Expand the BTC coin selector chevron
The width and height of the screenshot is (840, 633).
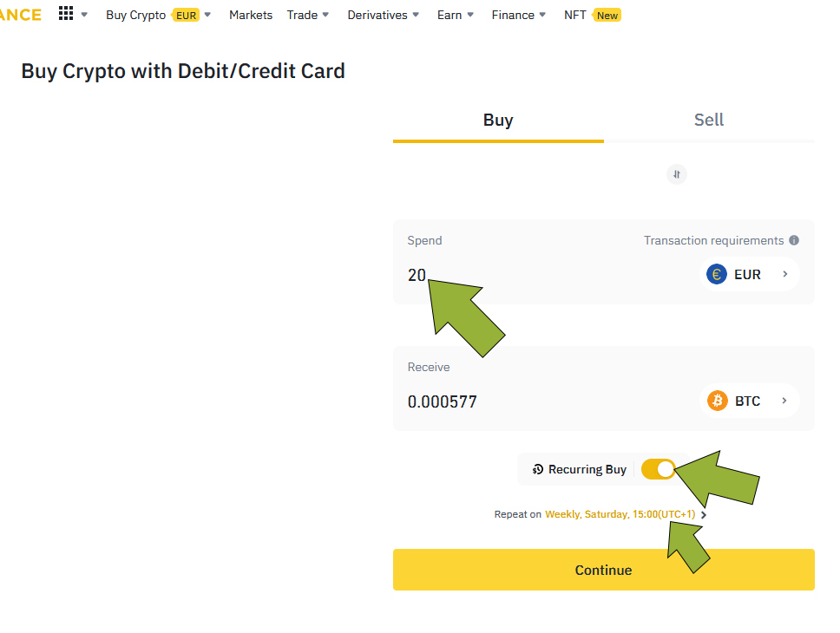tap(784, 401)
